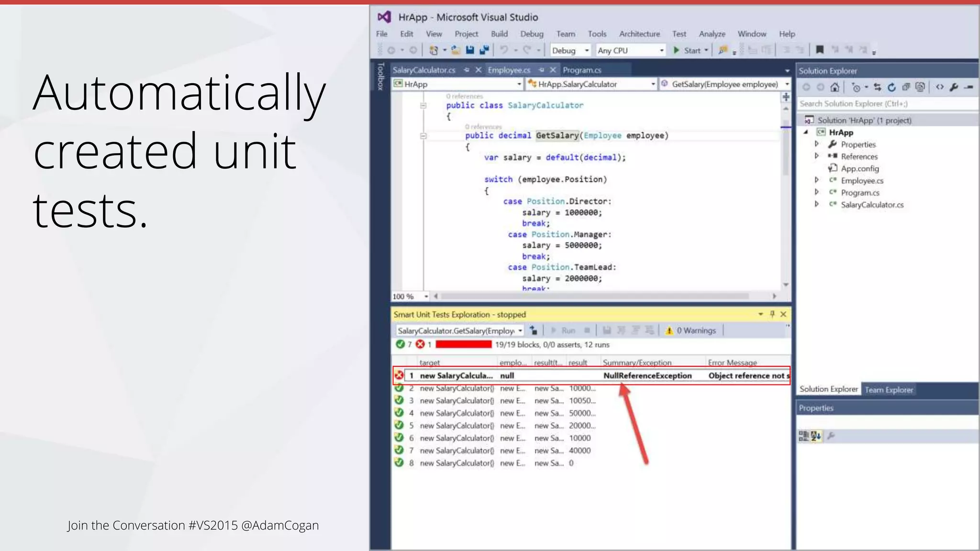The image size is (980, 551).
Task: Click the Home icon in Solution Explorer
Action: tap(835, 87)
